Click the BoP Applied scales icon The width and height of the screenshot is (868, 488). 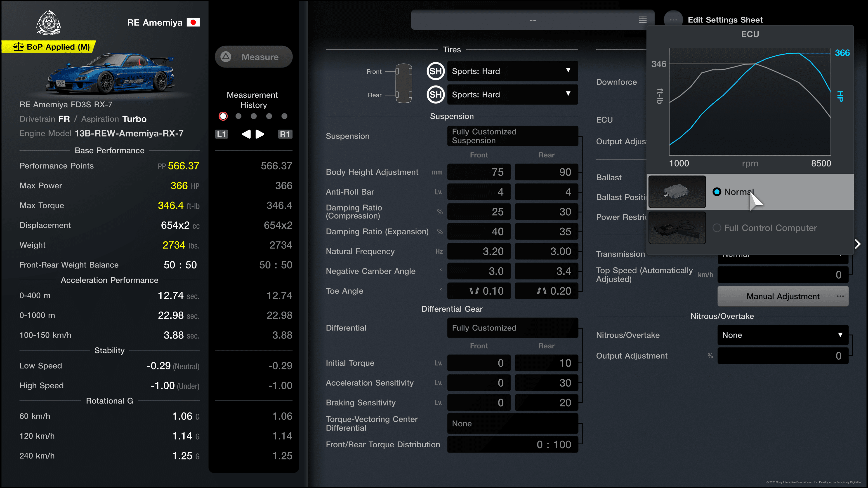tap(19, 47)
